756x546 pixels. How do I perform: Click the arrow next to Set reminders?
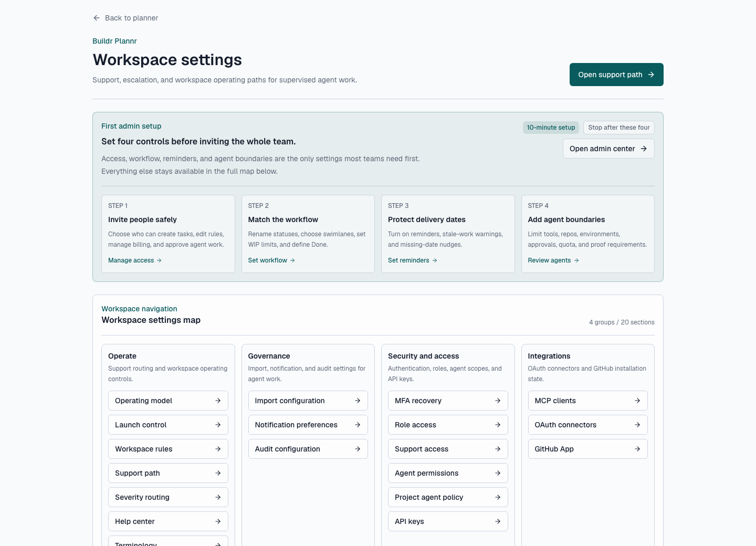(435, 260)
